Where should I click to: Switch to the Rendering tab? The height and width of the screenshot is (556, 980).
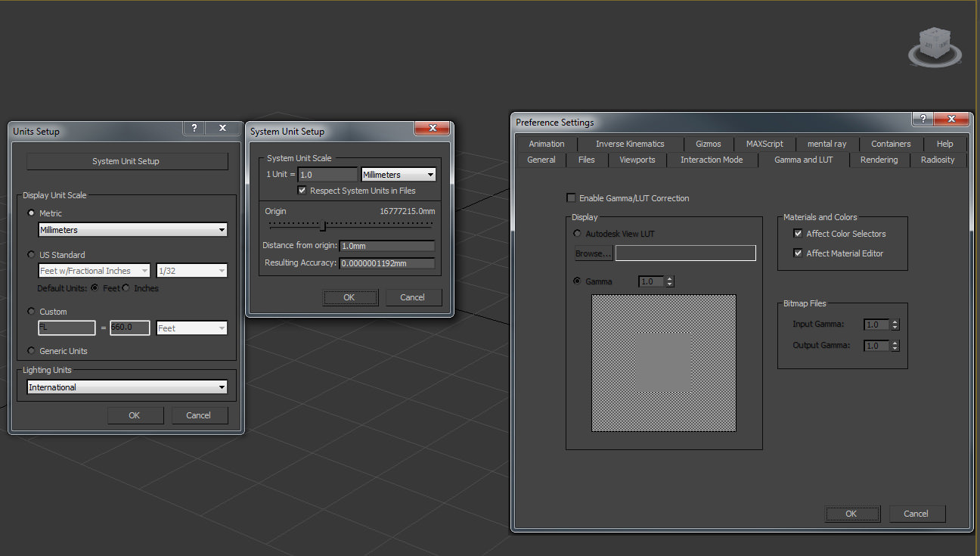tap(879, 160)
